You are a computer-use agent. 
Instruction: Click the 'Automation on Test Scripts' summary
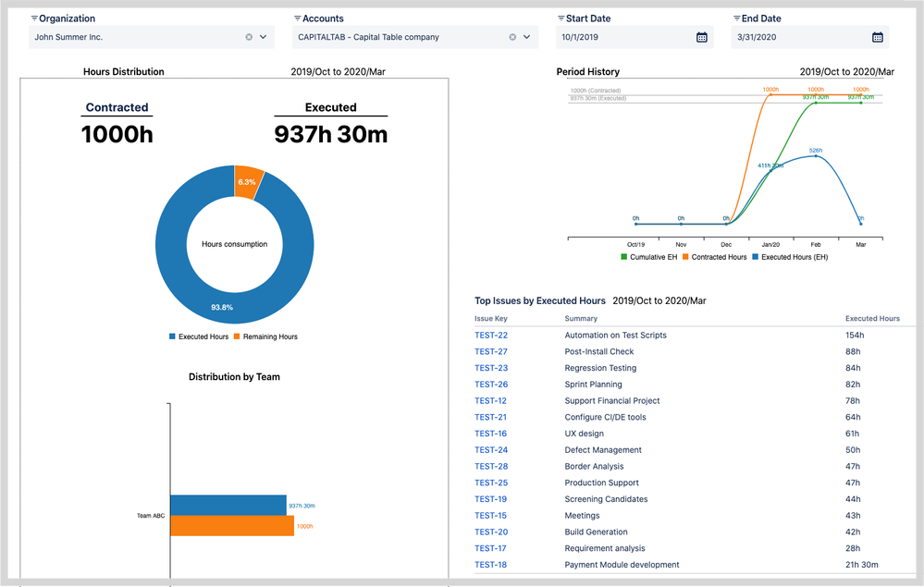pos(616,335)
